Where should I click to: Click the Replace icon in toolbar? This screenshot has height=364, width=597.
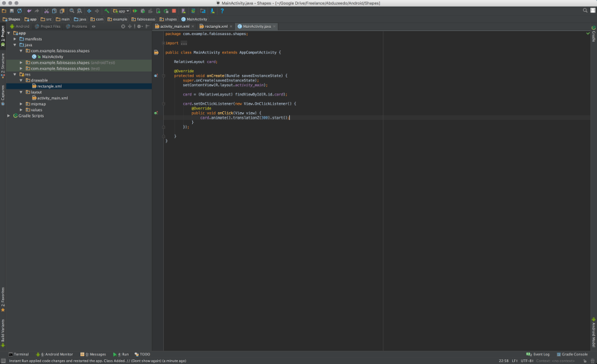[x=80, y=11]
